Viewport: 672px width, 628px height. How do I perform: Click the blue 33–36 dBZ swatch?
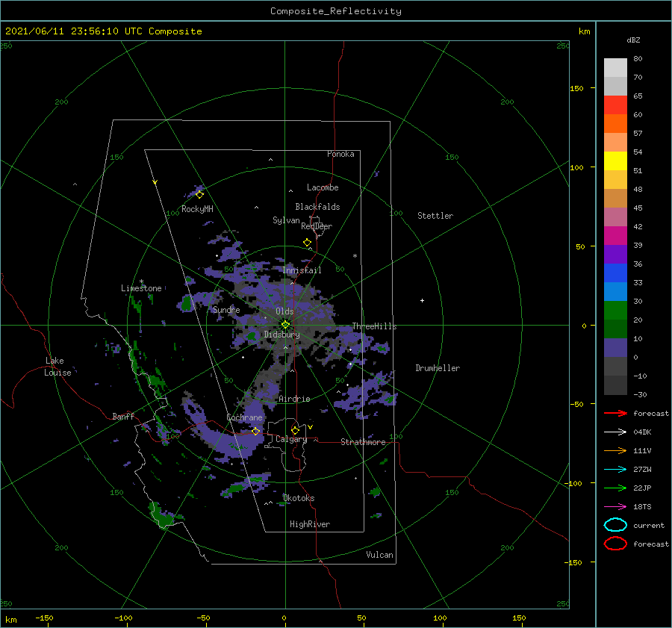[x=615, y=273]
